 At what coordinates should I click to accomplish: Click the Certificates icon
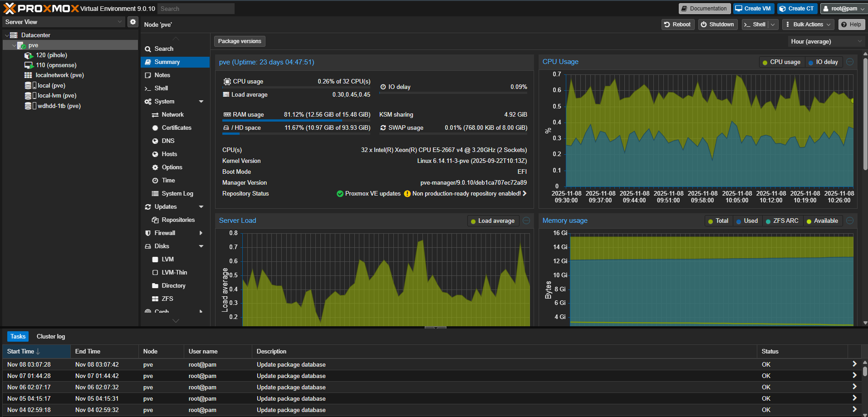coord(155,128)
